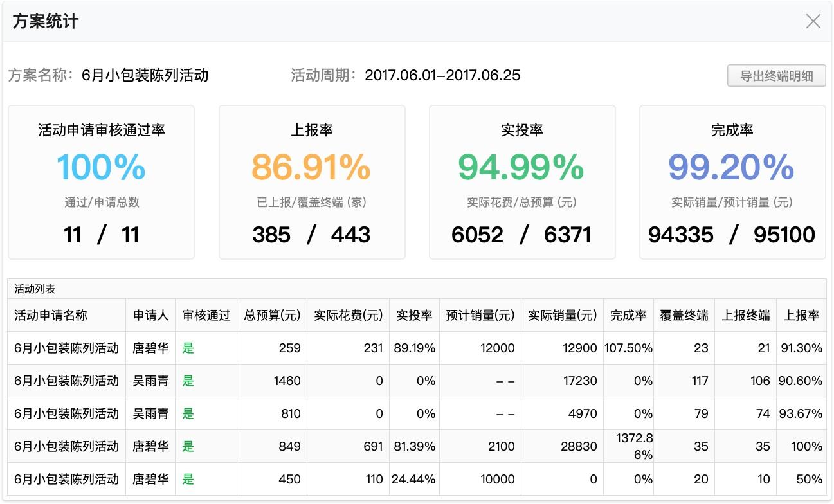Click the 1372.86% completion rate cell
This screenshot has width=834, height=504.
point(628,446)
